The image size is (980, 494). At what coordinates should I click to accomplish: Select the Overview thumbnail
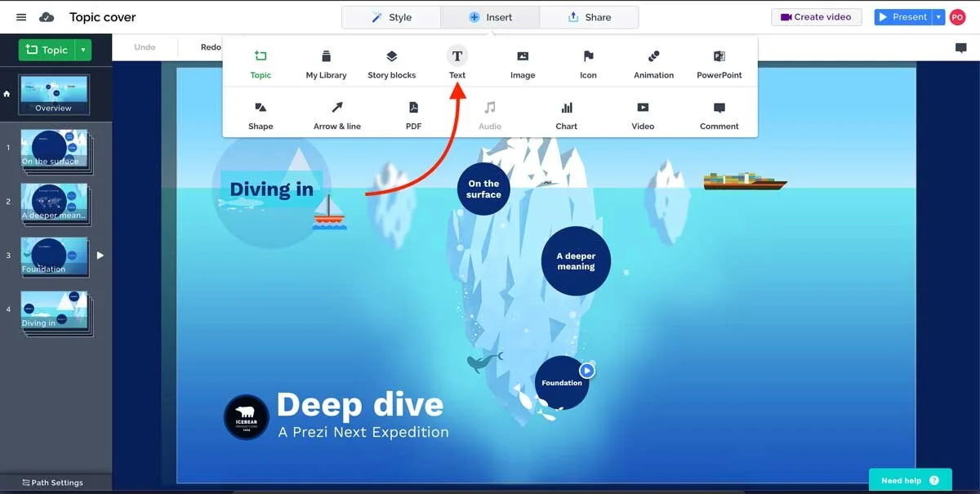(x=54, y=94)
